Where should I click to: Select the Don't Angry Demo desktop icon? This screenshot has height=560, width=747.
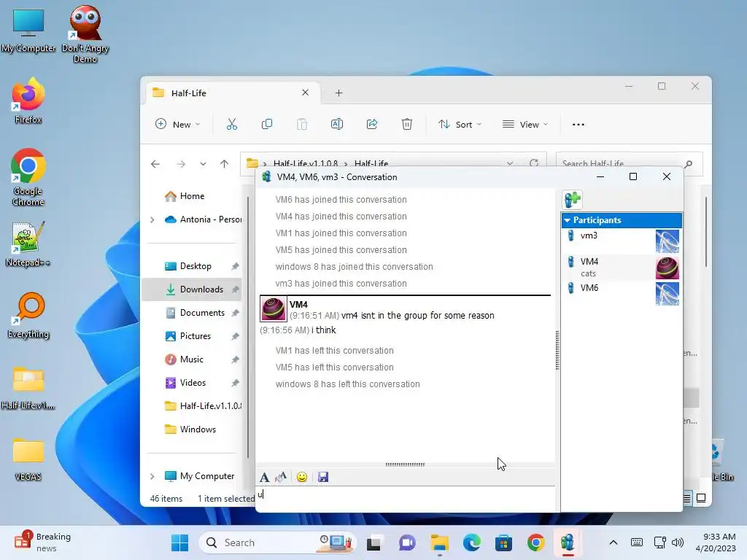(85, 34)
